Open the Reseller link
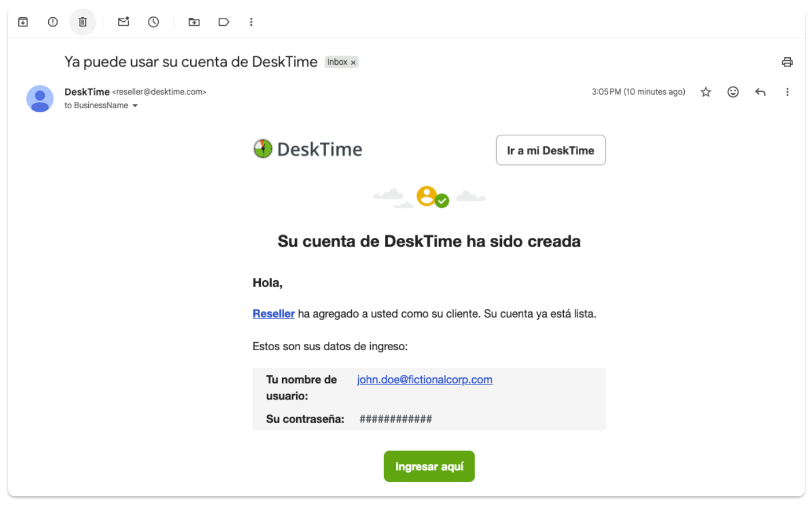 pyautogui.click(x=273, y=314)
